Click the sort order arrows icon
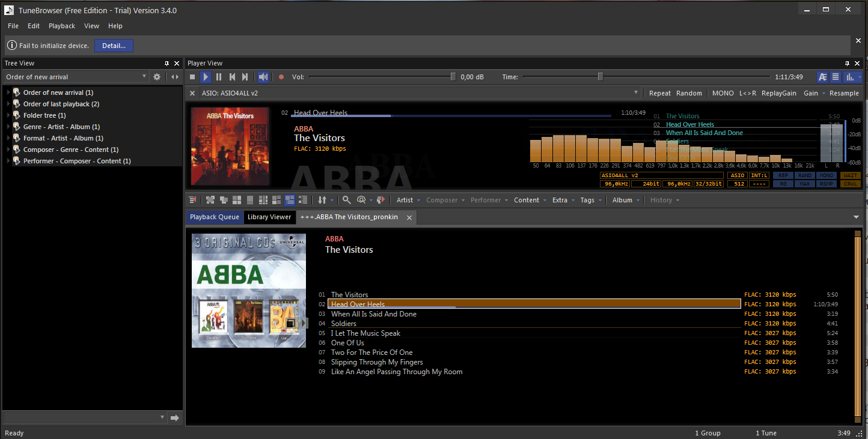 tap(322, 200)
